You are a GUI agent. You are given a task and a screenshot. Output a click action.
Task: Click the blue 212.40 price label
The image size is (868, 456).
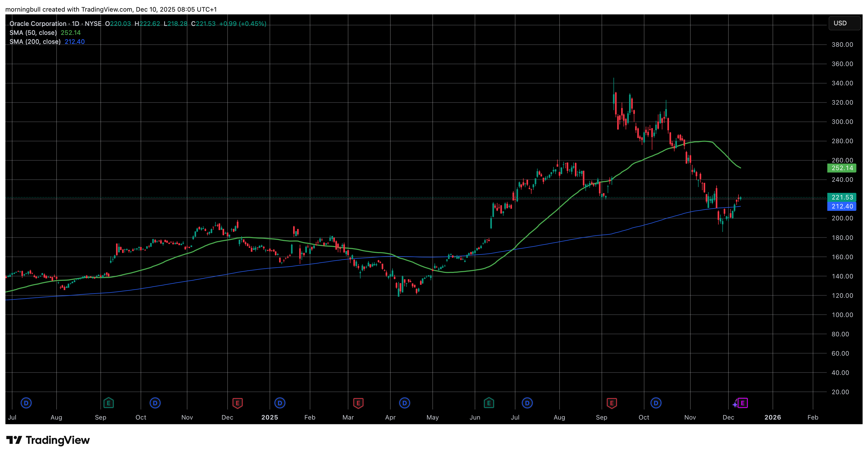click(842, 206)
